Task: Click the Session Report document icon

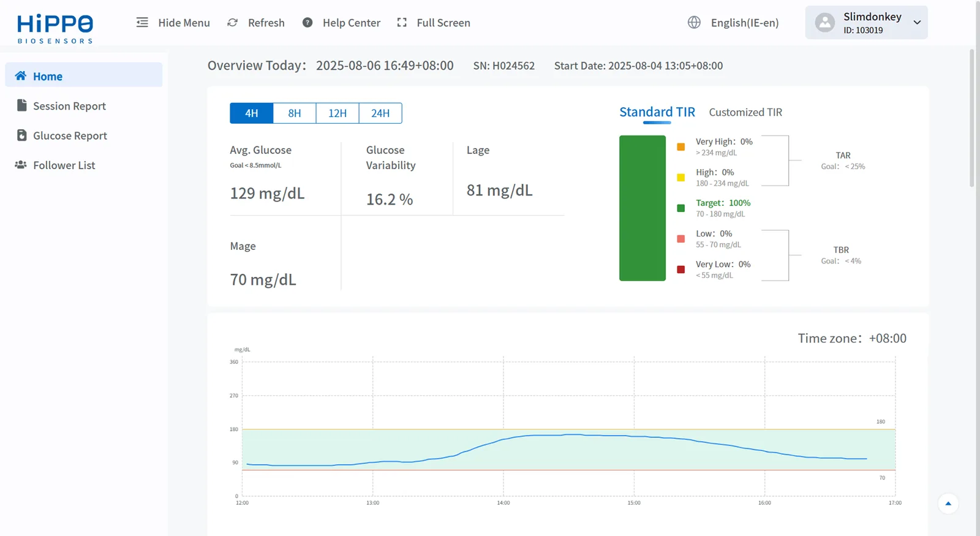Action: point(21,105)
